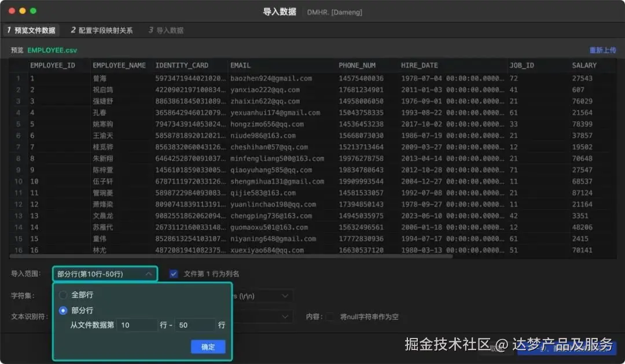Click identity card cell 6787111972033126
This screenshot has width=625, height=364.
[x=190, y=181]
